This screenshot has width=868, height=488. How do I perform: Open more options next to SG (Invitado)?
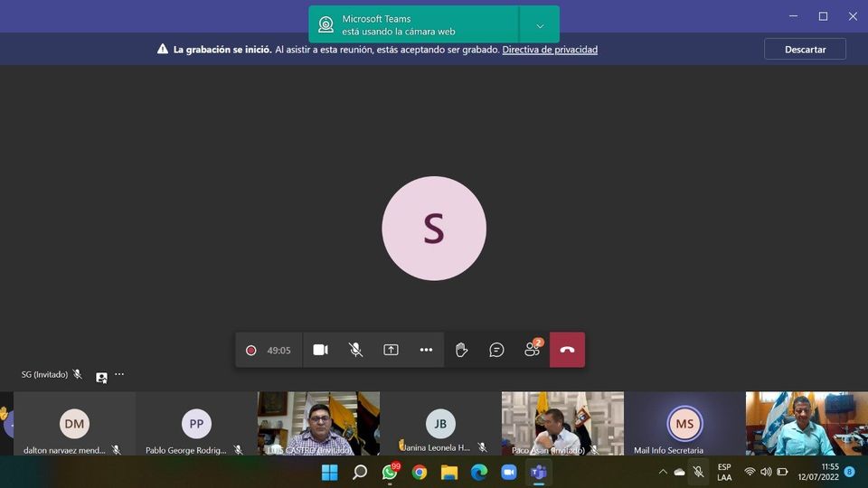point(119,374)
